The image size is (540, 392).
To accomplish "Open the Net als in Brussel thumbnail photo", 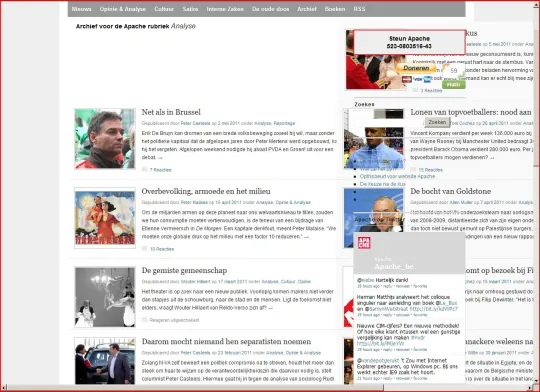I will coord(105,138).
